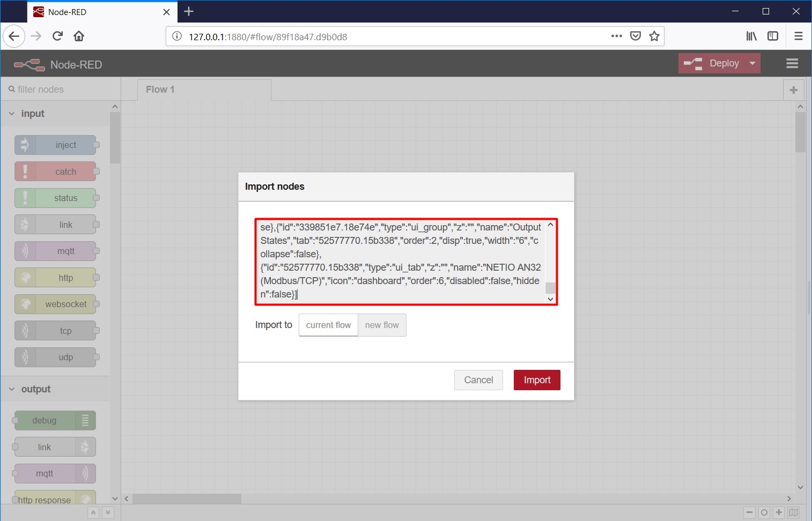Cancel the Import nodes dialog
The image size is (812, 521).
[478, 380]
